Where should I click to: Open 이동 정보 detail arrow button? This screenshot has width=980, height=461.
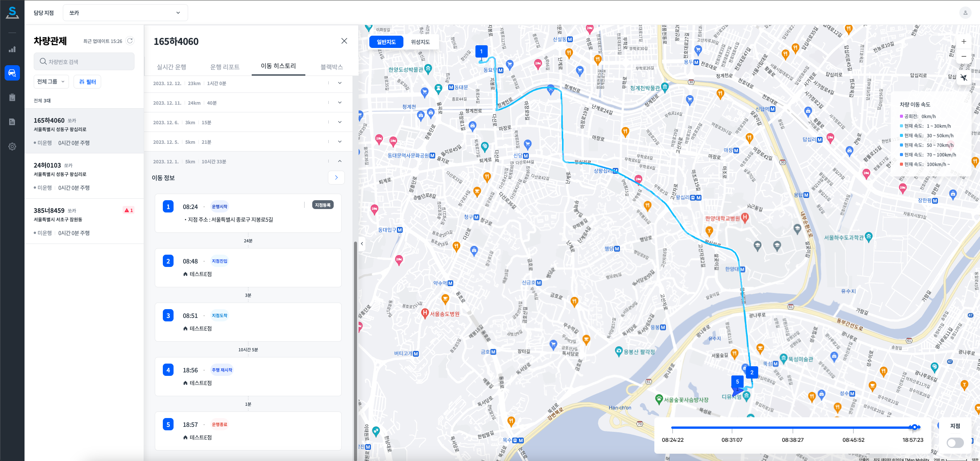336,178
